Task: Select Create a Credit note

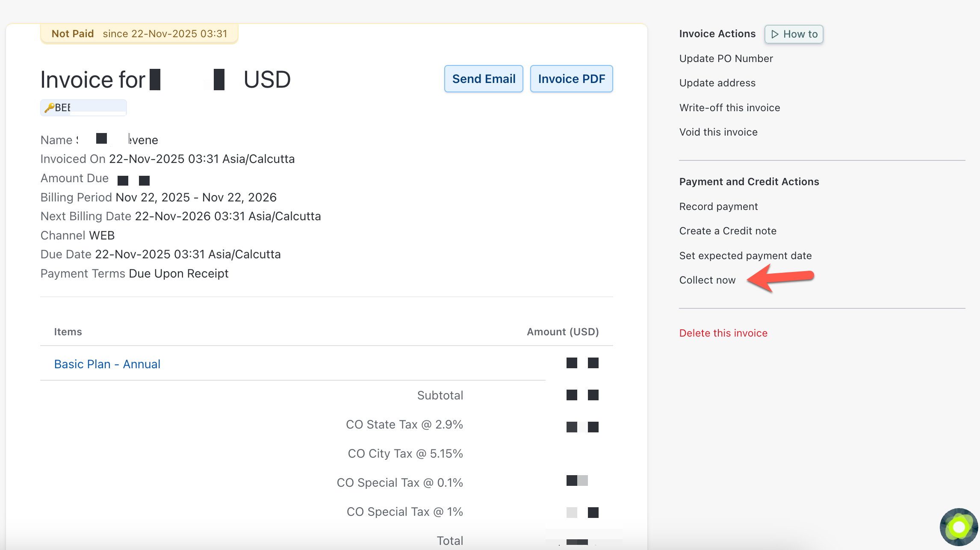Action: click(728, 231)
